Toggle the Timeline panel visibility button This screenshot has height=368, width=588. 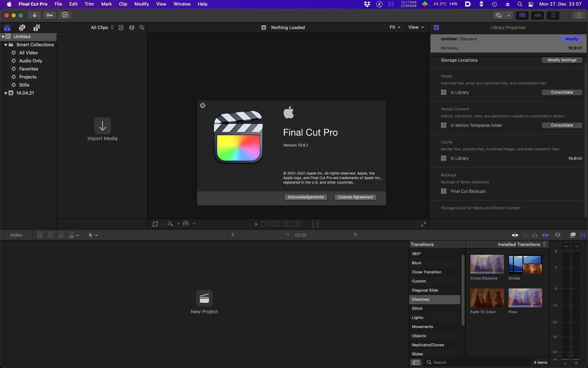(x=537, y=15)
